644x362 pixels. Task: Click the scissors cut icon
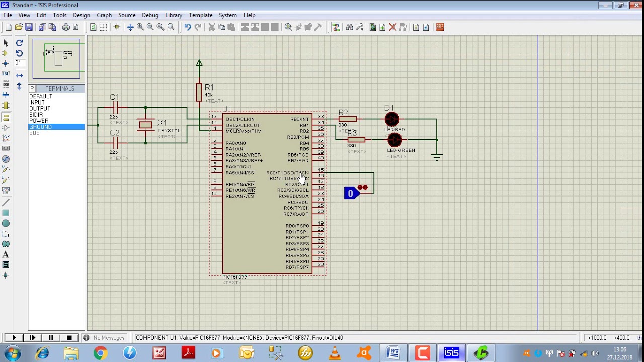tap(211, 27)
